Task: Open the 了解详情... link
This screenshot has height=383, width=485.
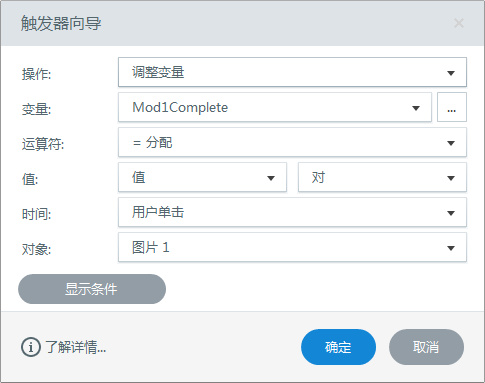Action: [76, 347]
